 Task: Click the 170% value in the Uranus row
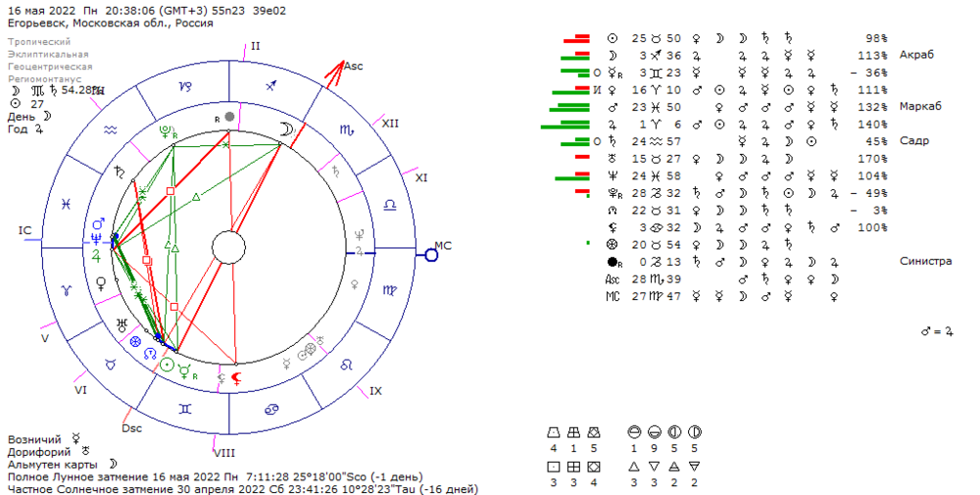click(872, 159)
